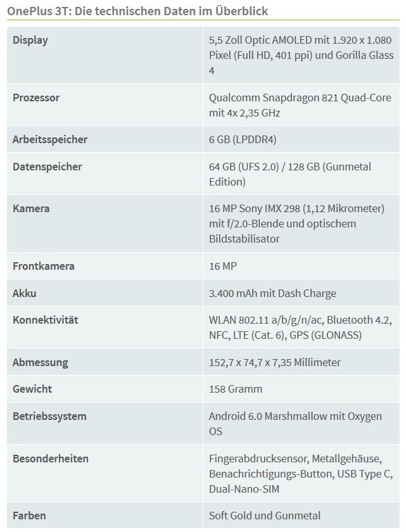
Task: Click the Konnektivität row label
Action: (x=45, y=320)
